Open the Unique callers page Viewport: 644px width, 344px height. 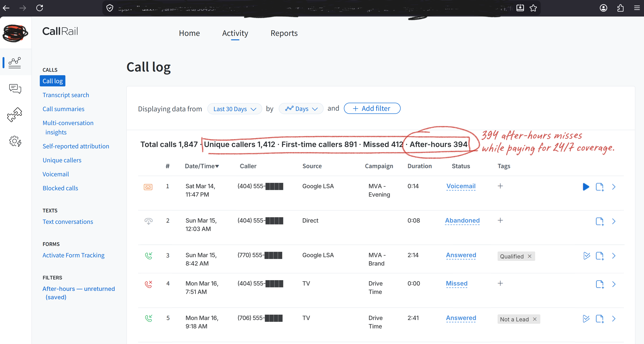(x=62, y=160)
